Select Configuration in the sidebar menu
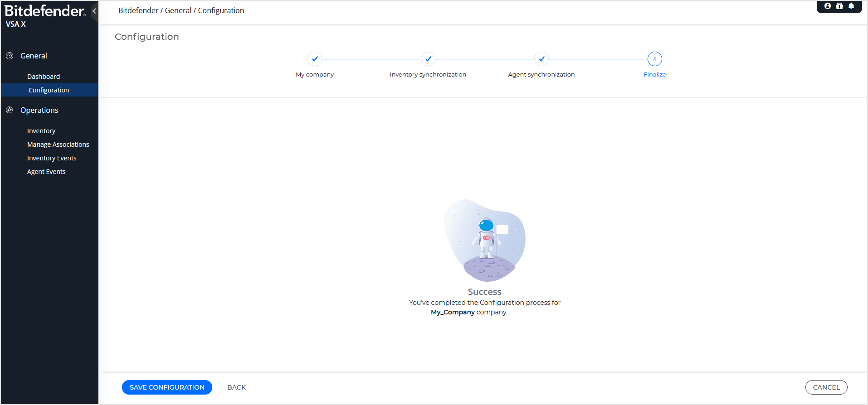The image size is (868, 405). pyautogui.click(x=49, y=90)
